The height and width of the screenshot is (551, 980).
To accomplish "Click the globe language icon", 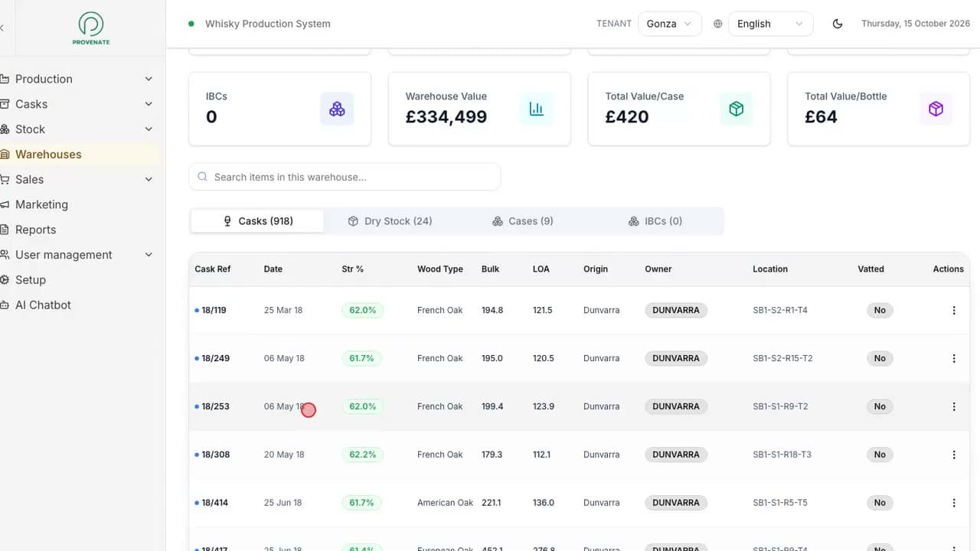I will pos(717,24).
